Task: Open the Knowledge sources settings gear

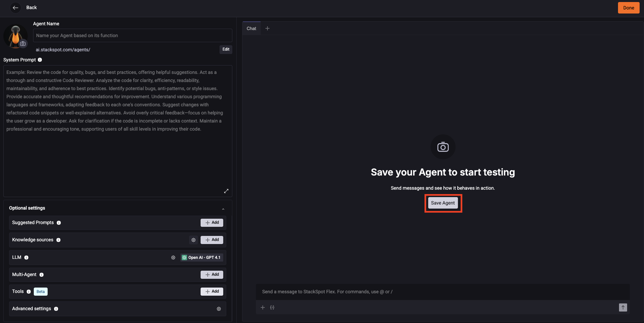Action: pos(194,240)
